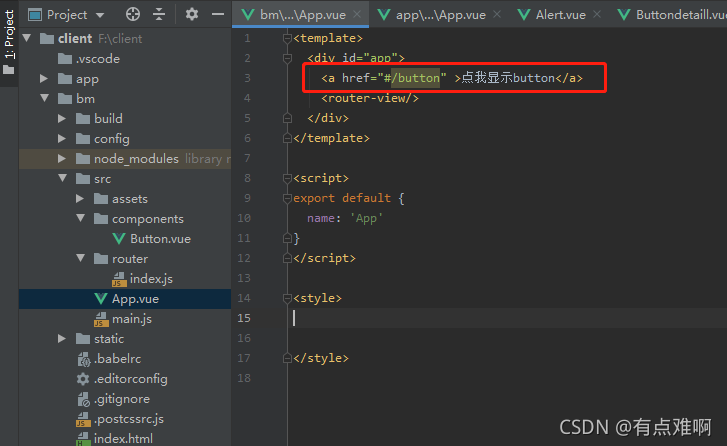Fold the script block on line 8
This screenshot has height=446, width=727.
[287, 178]
